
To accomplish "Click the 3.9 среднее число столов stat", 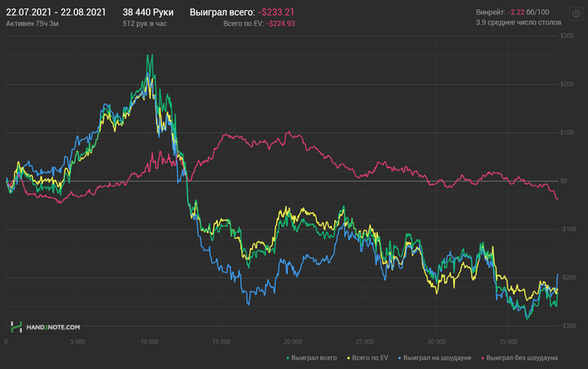I will [x=518, y=23].
